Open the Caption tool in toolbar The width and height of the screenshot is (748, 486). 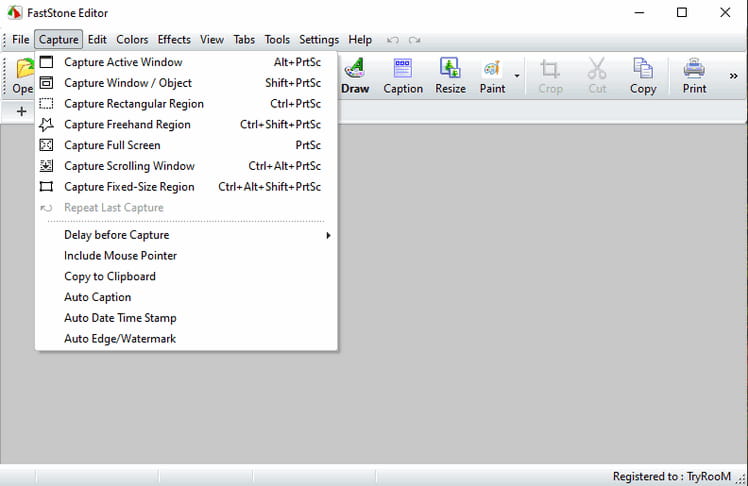[x=403, y=75]
